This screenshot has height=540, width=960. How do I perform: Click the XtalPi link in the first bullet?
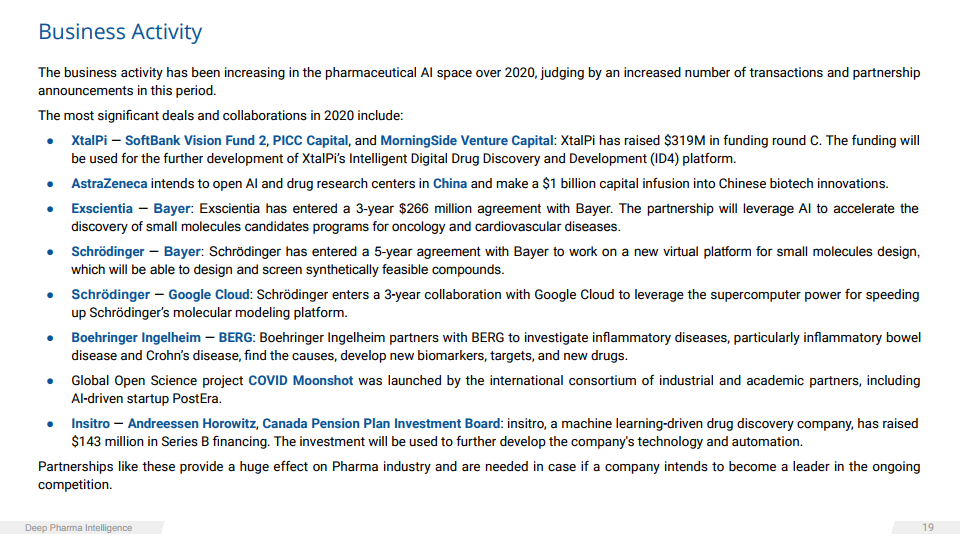89,141
